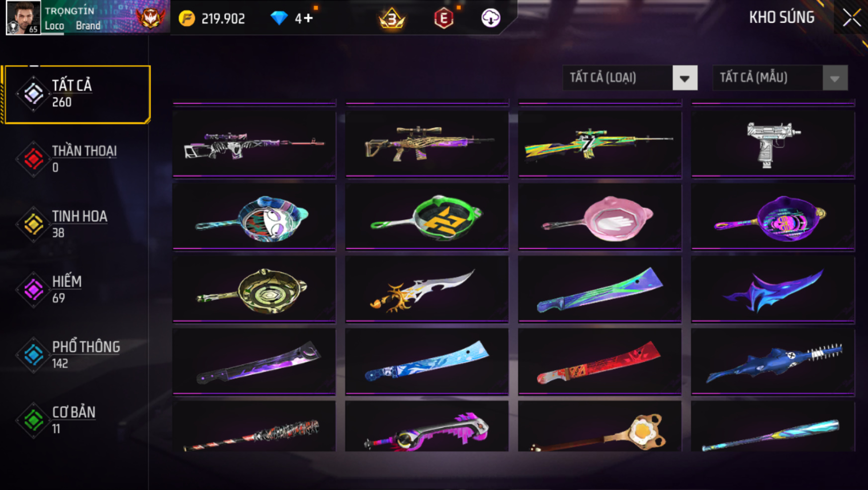
Task: Click the gold coin currency icon
Action: (x=187, y=19)
